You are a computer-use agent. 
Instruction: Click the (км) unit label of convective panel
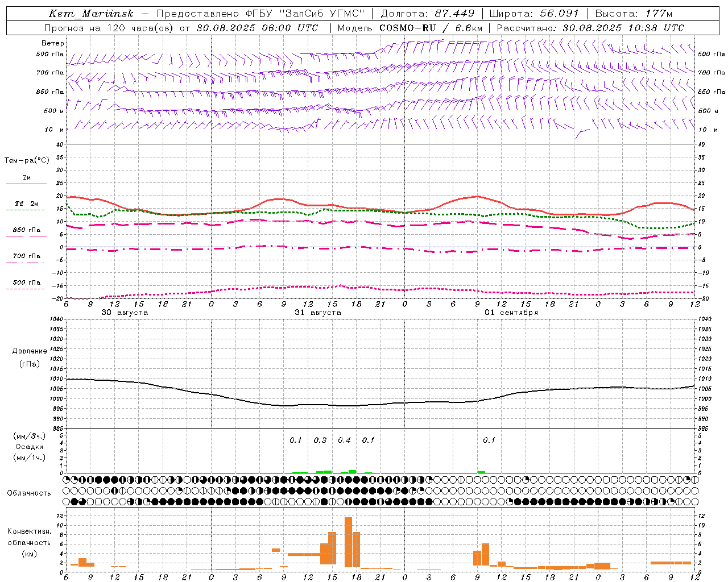(29, 554)
